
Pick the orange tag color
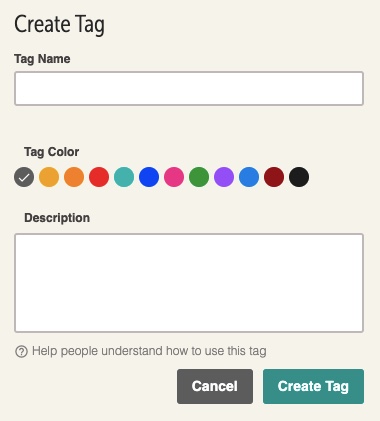coord(74,177)
